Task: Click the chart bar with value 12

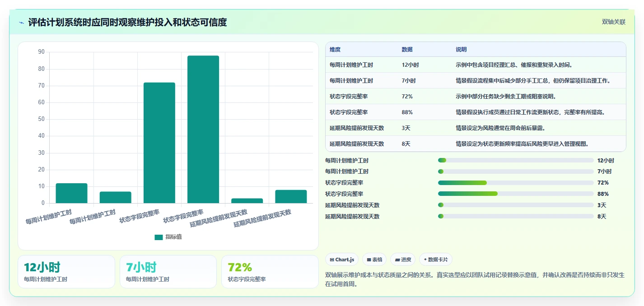Action: 71,193
